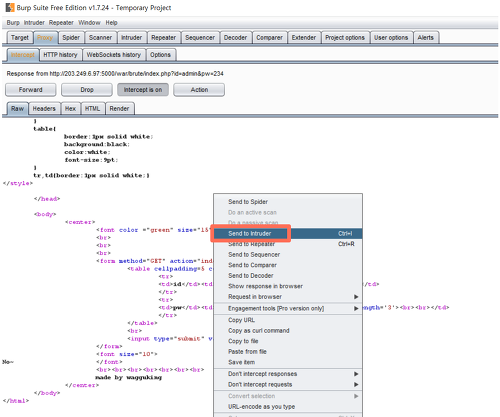Click the response URL text line

tap(115, 74)
